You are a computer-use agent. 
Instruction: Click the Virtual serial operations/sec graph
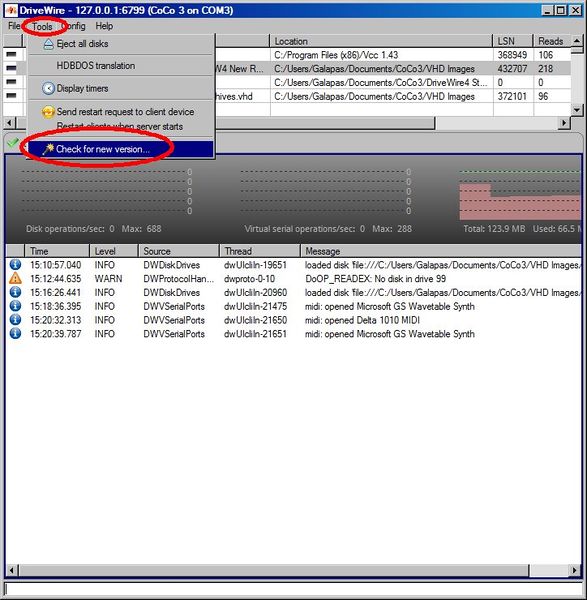pos(325,191)
